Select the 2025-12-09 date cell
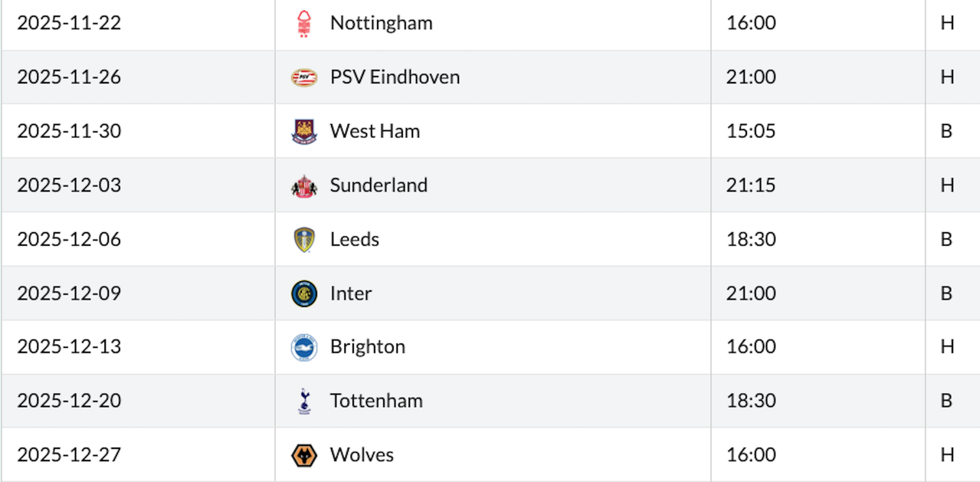Image resolution: width=980 pixels, height=482 pixels. (69, 293)
